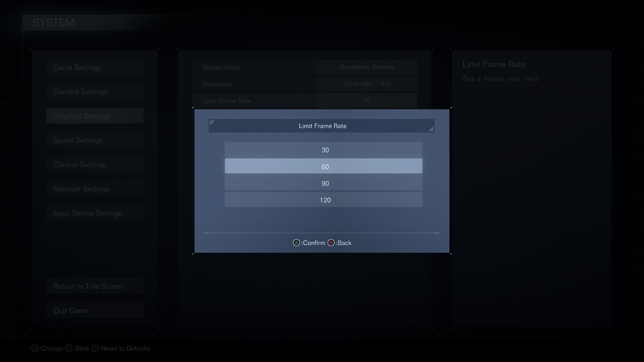Select 90 FPS frame rate limit
Viewport: 644px width, 362px height.
click(325, 183)
